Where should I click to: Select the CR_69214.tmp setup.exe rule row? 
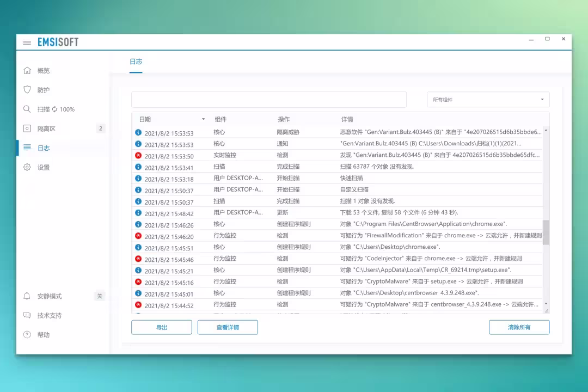click(337, 270)
